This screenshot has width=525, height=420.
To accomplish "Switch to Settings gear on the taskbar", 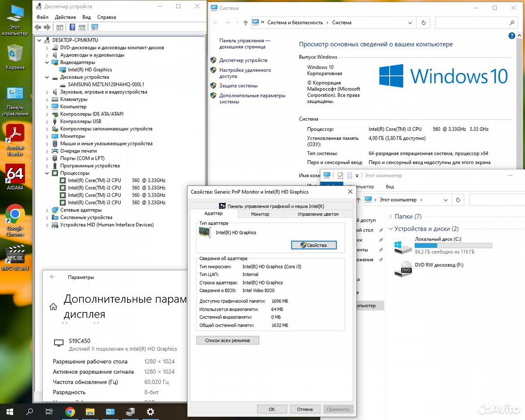I will tap(150, 412).
